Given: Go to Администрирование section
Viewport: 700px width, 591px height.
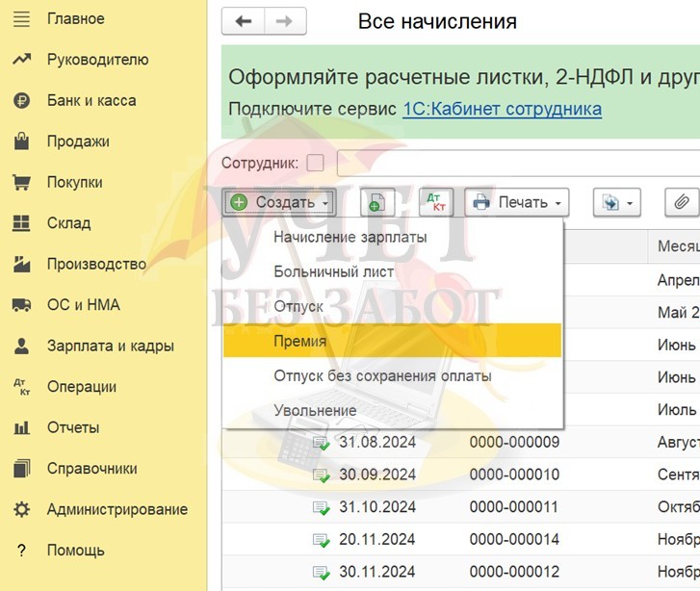Looking at the screenshot, I should tap(117, 510).
